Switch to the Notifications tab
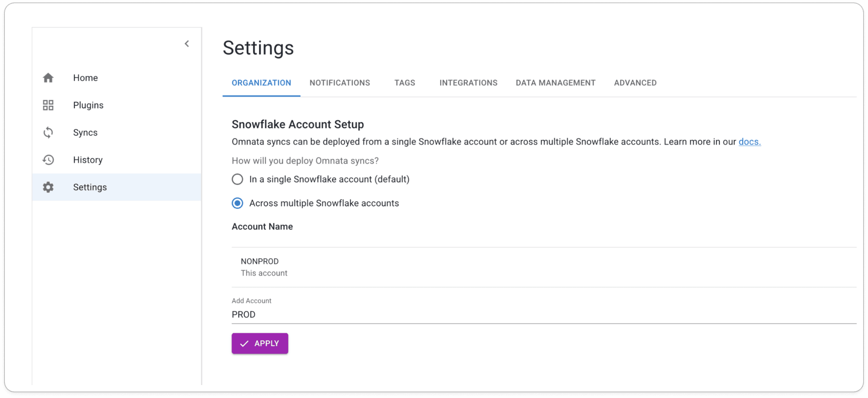The image size is (868, 398). pos(340,83)
